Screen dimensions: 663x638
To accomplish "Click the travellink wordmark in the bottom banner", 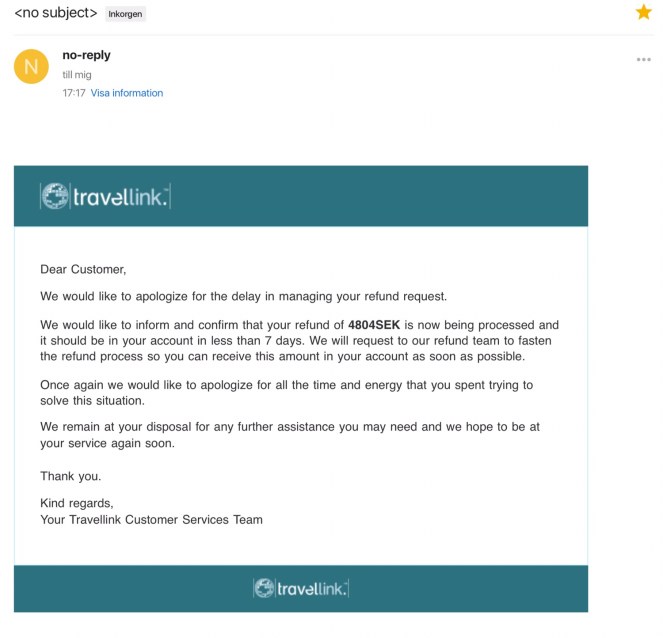I will (x=312, y=588).
